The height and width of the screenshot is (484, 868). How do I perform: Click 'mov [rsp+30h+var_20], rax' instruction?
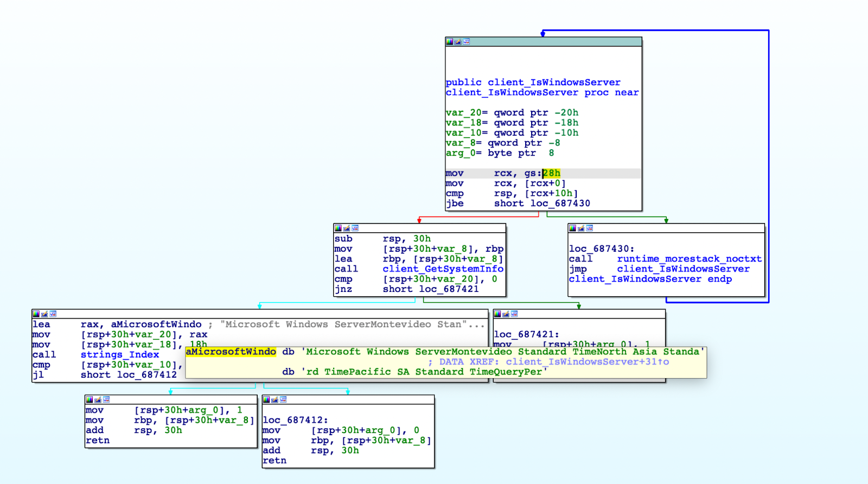tap(119, 335)
